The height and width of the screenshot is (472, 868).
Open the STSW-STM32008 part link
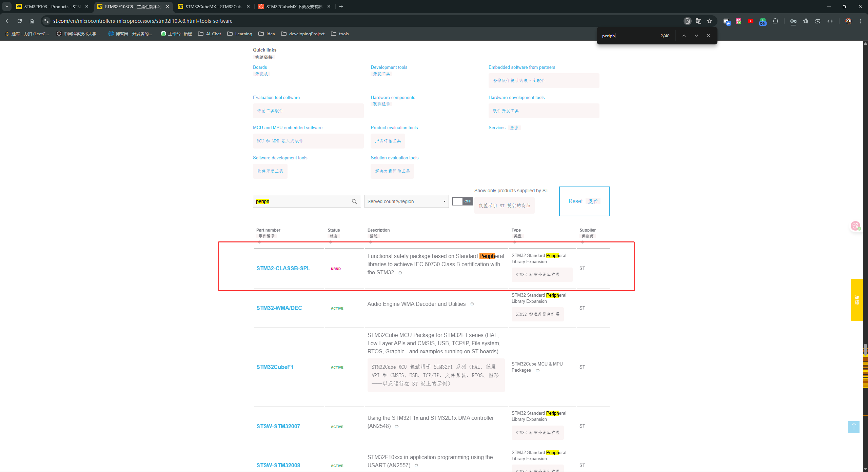(278, 465)
